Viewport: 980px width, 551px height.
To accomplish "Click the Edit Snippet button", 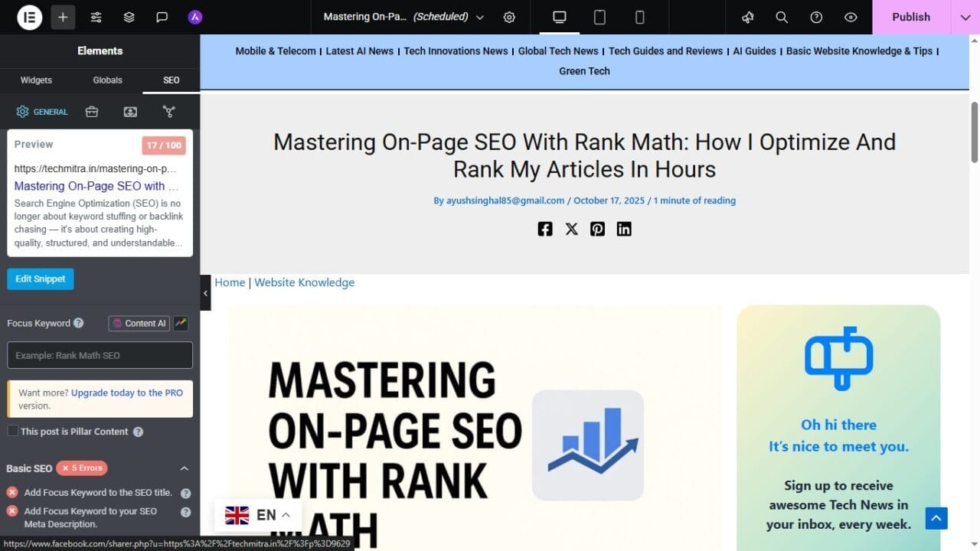I will point(41,279).
